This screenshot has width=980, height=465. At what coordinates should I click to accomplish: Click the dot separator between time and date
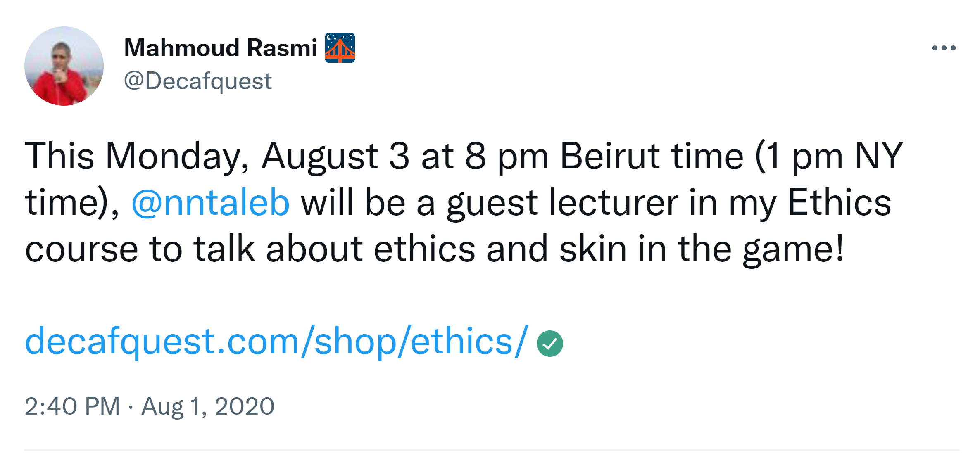coord(131,407)
